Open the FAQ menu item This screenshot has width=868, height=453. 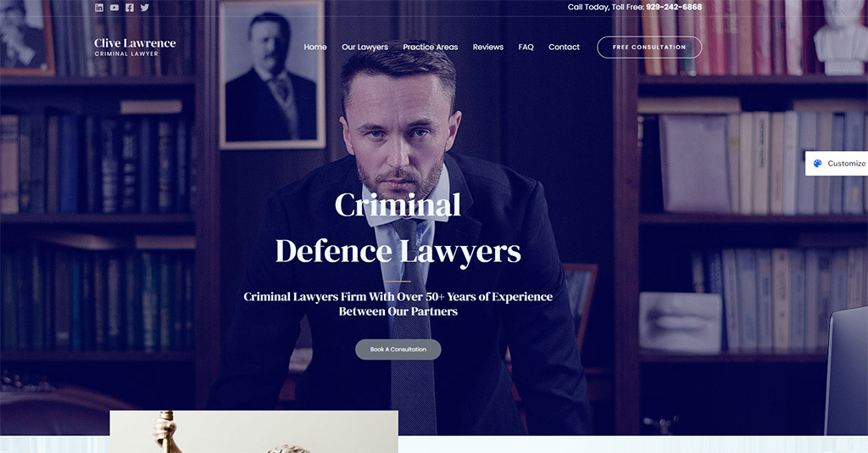526,47
